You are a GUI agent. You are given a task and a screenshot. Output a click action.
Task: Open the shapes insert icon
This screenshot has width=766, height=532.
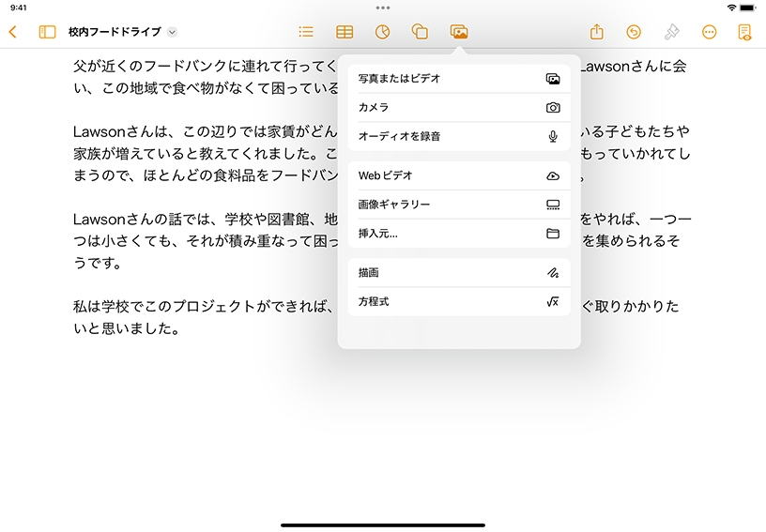(421, 32)
